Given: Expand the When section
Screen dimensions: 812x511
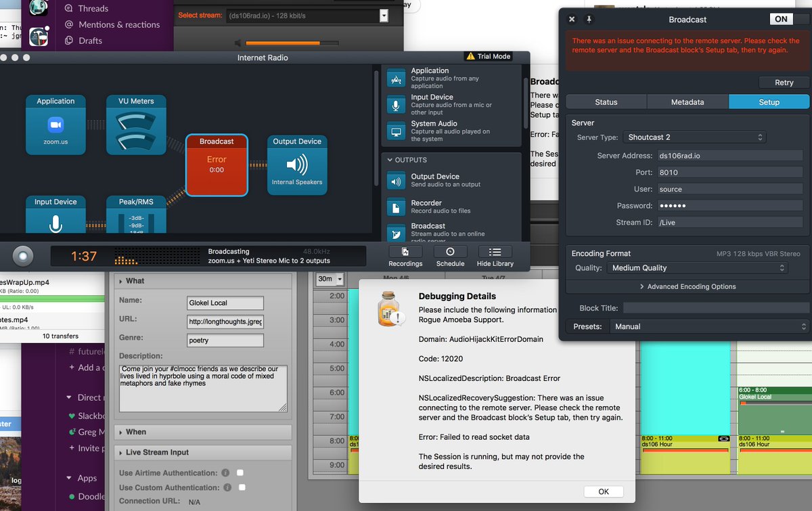Looking at the screenshot, I should pyautogui.click(x=202, y=432).
